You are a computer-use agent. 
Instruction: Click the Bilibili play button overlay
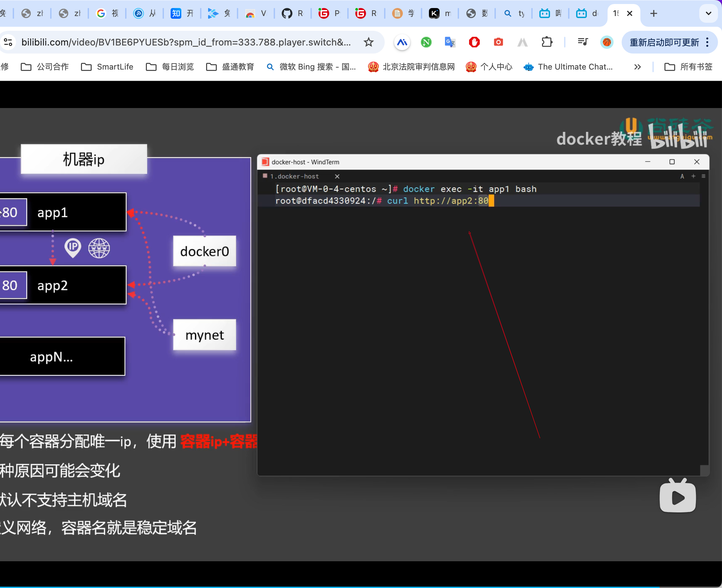click(x=677, y=497)
